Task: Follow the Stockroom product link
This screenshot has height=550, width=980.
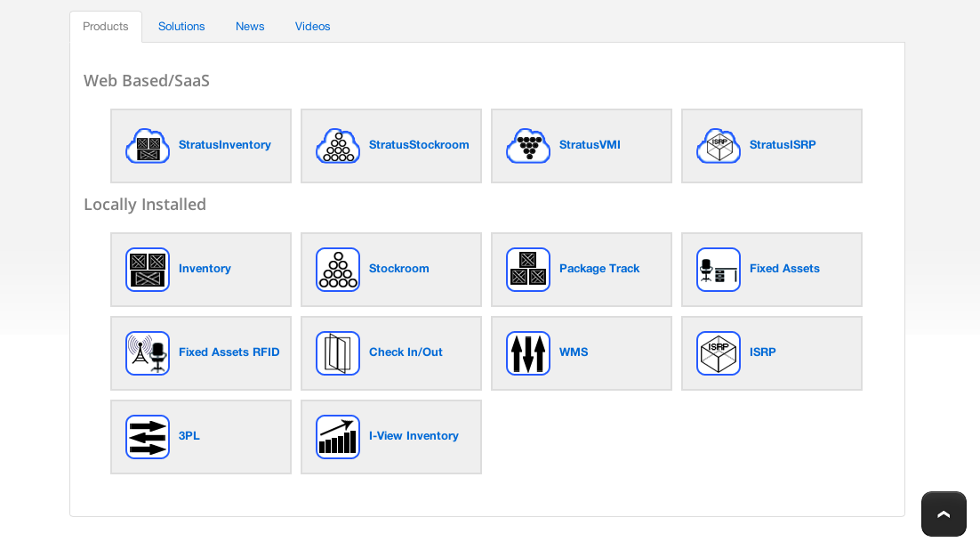Action: [x=398, y=269]
